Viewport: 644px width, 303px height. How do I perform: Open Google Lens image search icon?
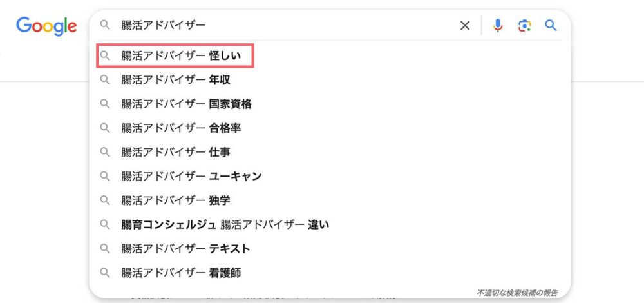click(x=524, y=26)
